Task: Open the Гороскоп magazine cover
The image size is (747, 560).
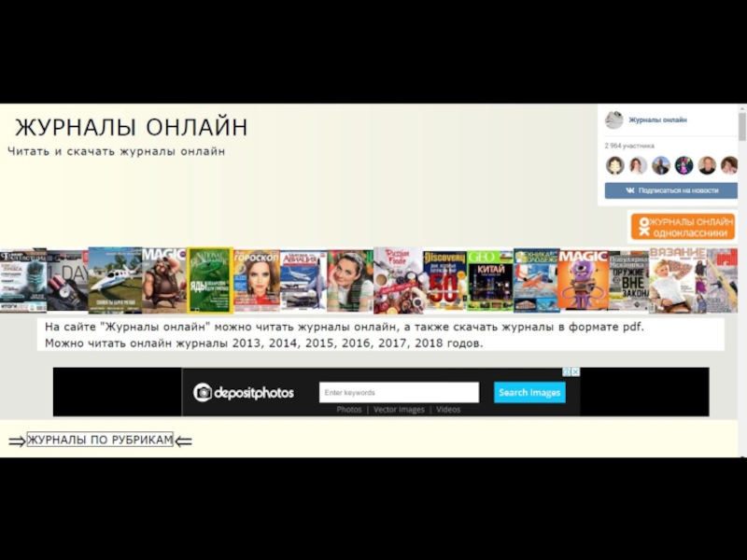Action: click(257, 280)
